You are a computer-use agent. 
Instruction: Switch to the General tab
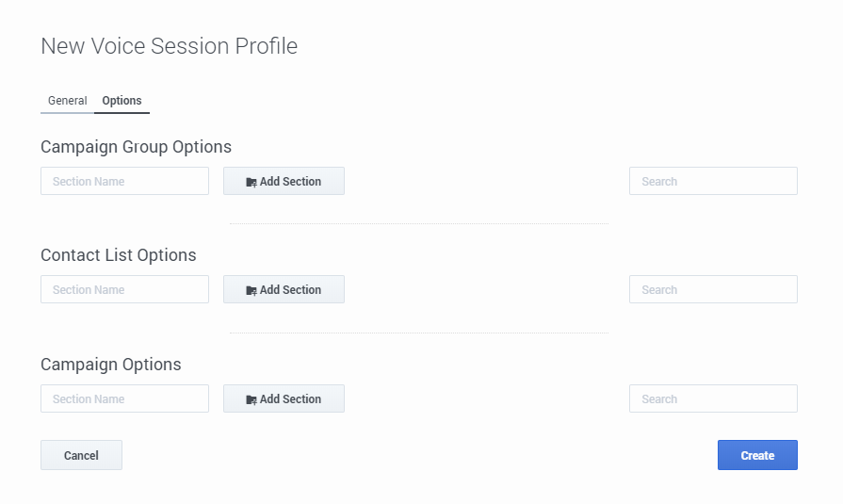pyautogui.click(x=67, y=101)
